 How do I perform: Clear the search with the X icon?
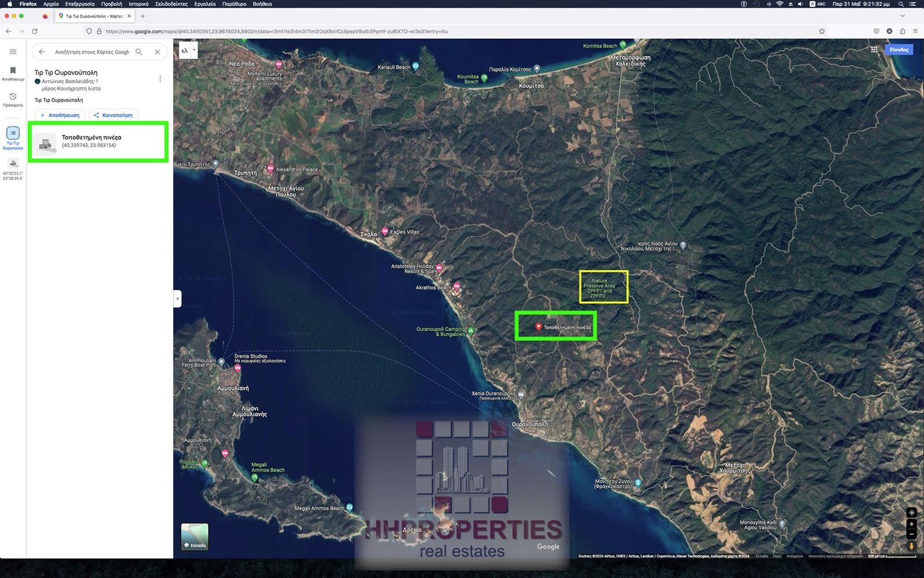coord(157,52)
